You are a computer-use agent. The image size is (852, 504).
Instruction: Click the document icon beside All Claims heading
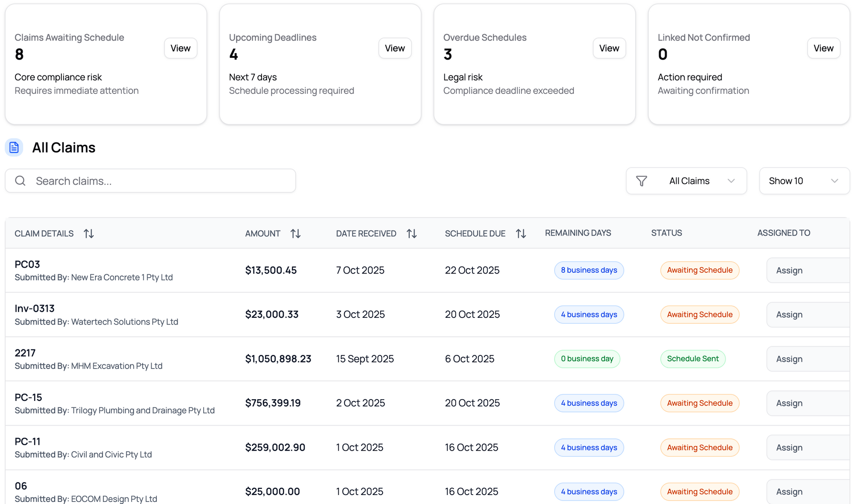[14, 147]
